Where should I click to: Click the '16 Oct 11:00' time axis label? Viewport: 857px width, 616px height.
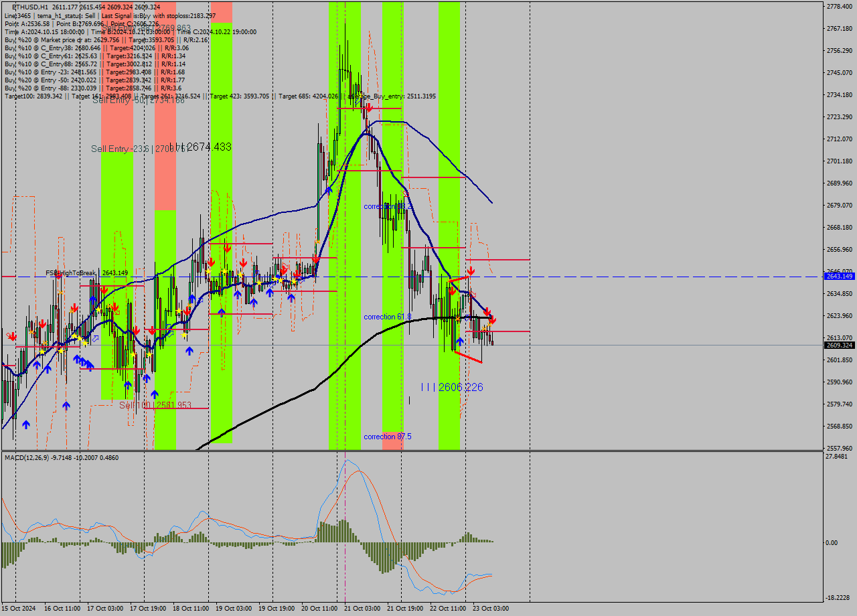pyautogui.click(x=62, y=609)
